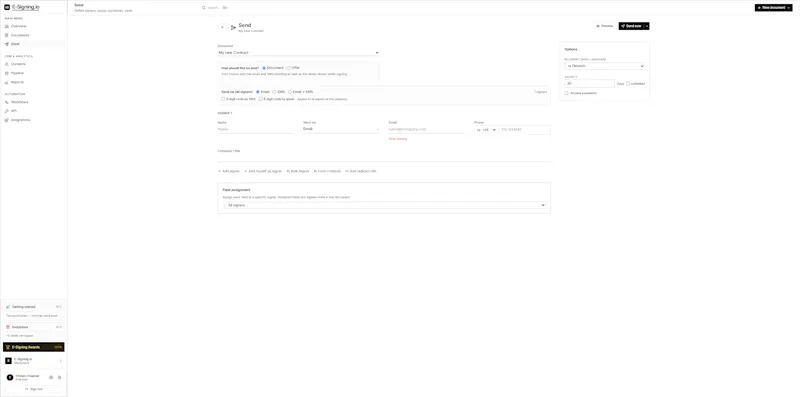The width and height of the screenshot is (800, 397).
Task: Click the first icon beside user name
Action: pos(51,378)
